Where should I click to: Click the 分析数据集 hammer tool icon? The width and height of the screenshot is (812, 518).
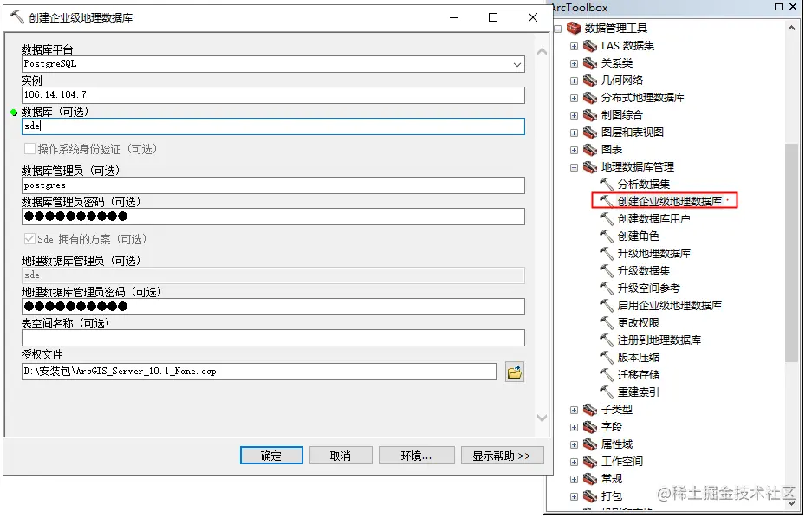[607, 185]
